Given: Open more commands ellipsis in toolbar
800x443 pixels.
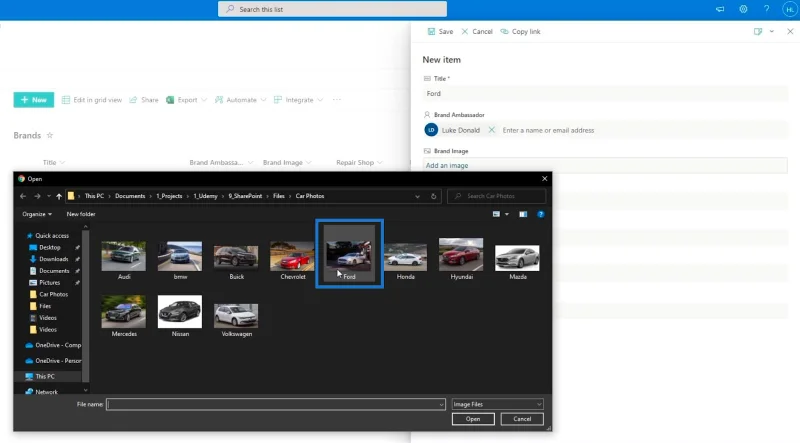Looking at the screenshot, I should click(337, 100).
